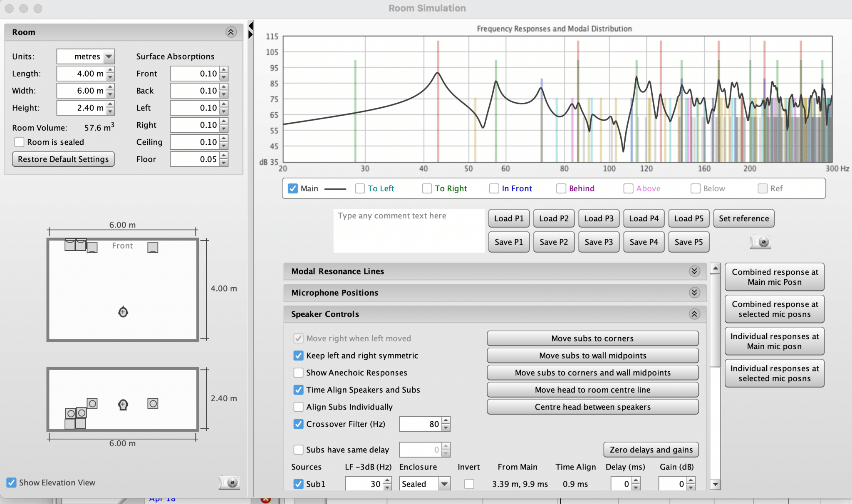Image resolution: width=852 pixels, height=504 pixels.
Task: Click Restore Default Settings button
Action: click(63, 159)
